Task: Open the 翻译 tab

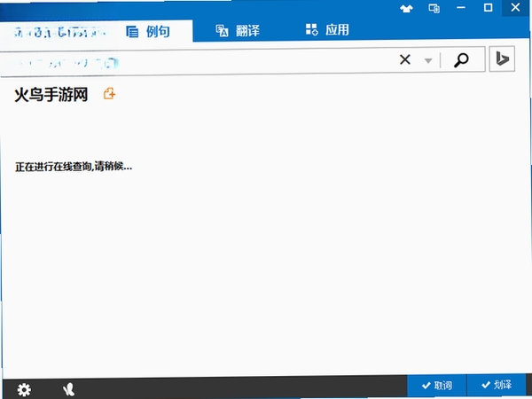Action: pos(238,30)
